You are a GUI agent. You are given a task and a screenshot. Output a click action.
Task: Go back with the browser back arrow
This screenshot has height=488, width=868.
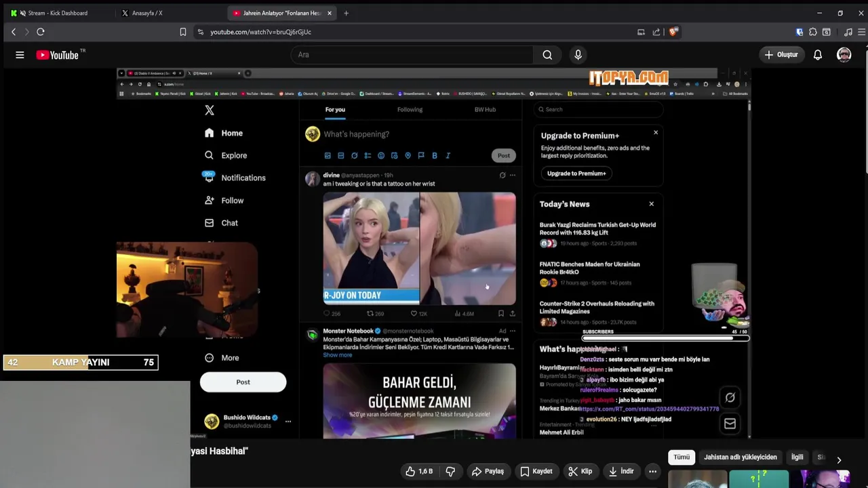coord(14,32)
